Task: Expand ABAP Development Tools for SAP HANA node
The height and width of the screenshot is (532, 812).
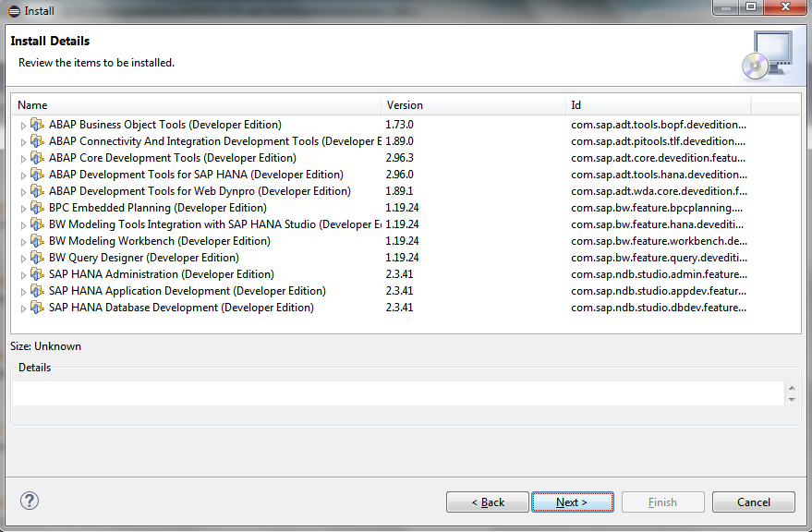Action: 23,175
